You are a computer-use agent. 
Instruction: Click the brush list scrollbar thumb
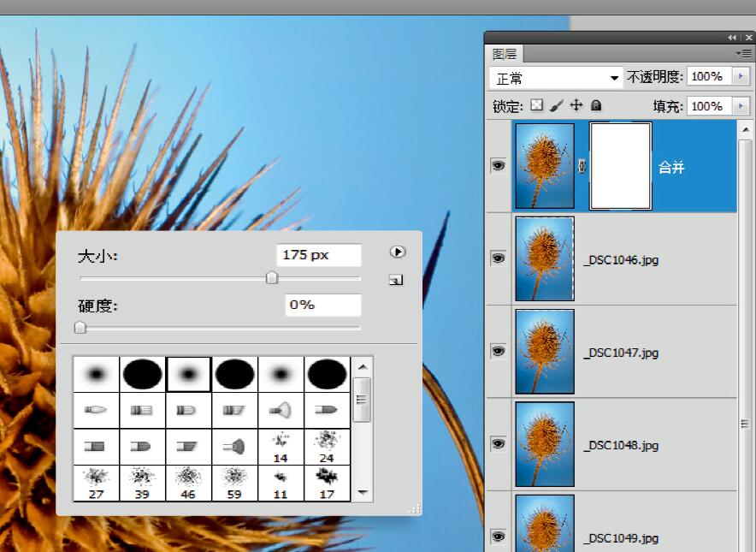(x=363, y=400)
